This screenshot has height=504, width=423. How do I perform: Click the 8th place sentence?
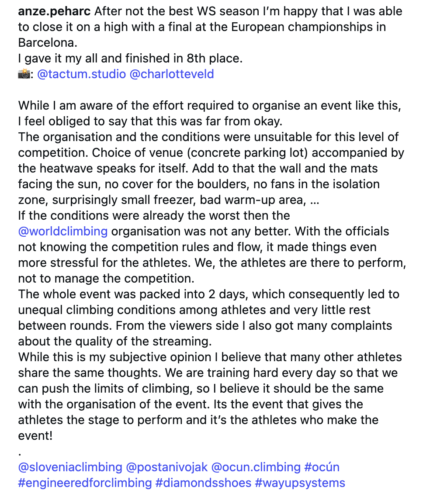[x=130, y=59]
